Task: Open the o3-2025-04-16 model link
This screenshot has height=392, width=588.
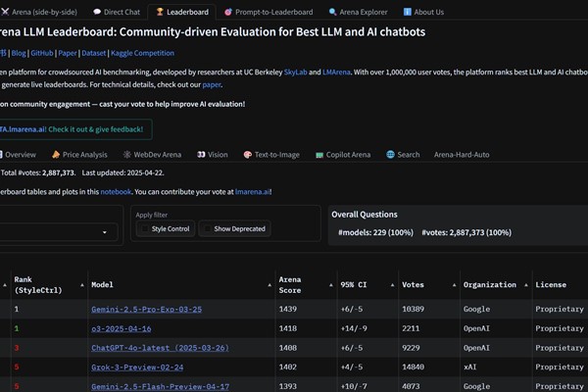Action: click(122, 328)
